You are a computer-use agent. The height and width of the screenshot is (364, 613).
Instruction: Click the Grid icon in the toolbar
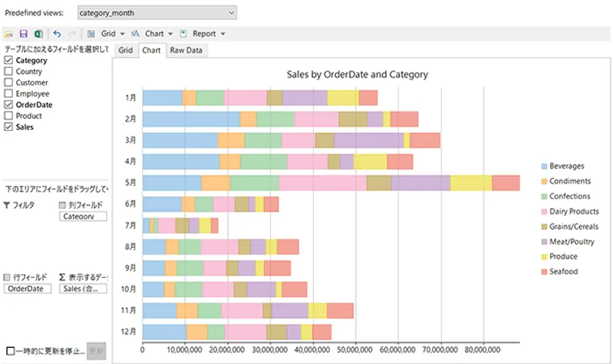91,34
